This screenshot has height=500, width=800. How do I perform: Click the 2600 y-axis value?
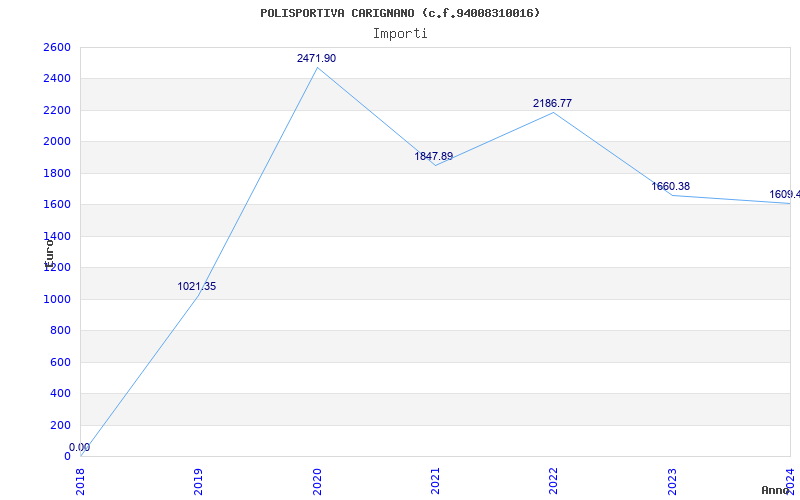[x=57, y=47]
